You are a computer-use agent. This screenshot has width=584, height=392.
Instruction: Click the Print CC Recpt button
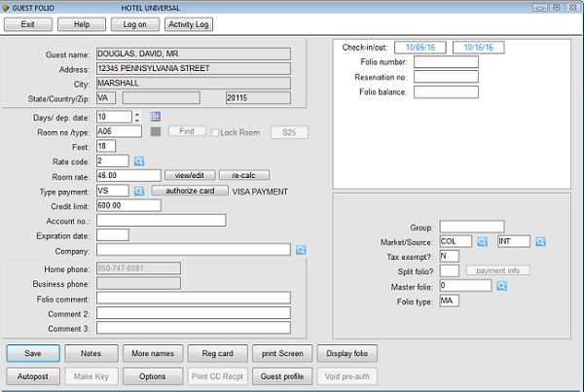click(x=217, y=376)
